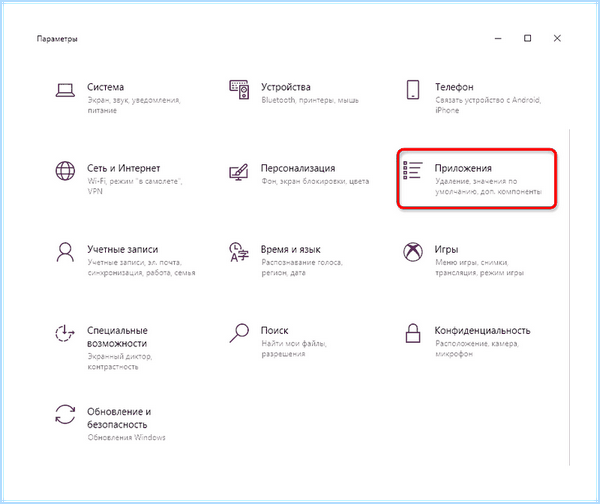The height and width of the screenshot is (504, 600).
Task: Click "Найти мои файлы, разрешения" description
Action: (x=294, y=349)
